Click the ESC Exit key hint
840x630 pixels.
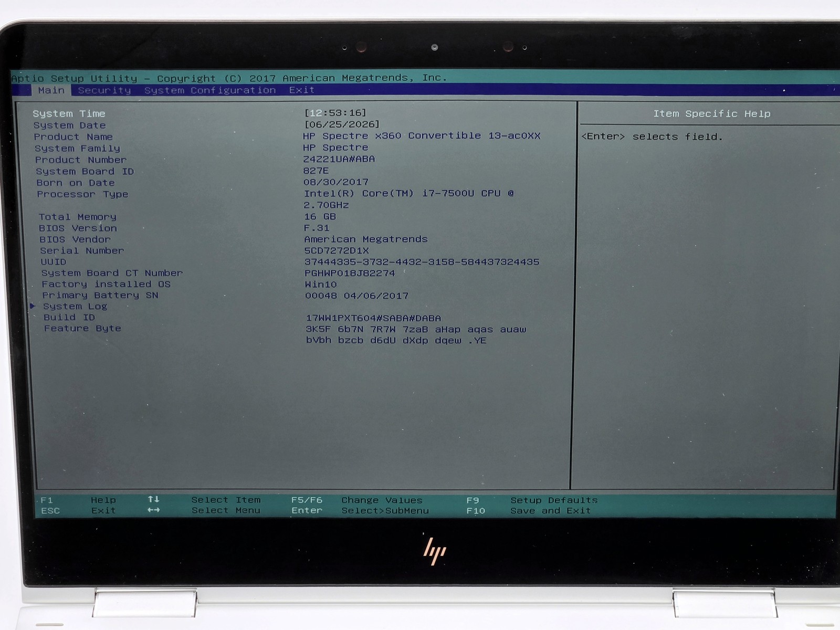click(78, 511)
